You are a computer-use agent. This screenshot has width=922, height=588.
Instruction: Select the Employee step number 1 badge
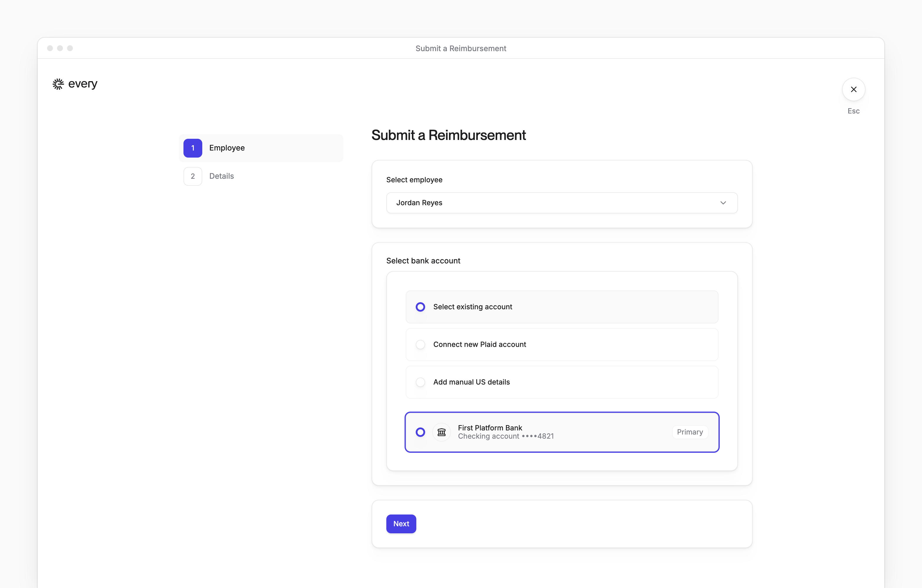pos(193,148)
